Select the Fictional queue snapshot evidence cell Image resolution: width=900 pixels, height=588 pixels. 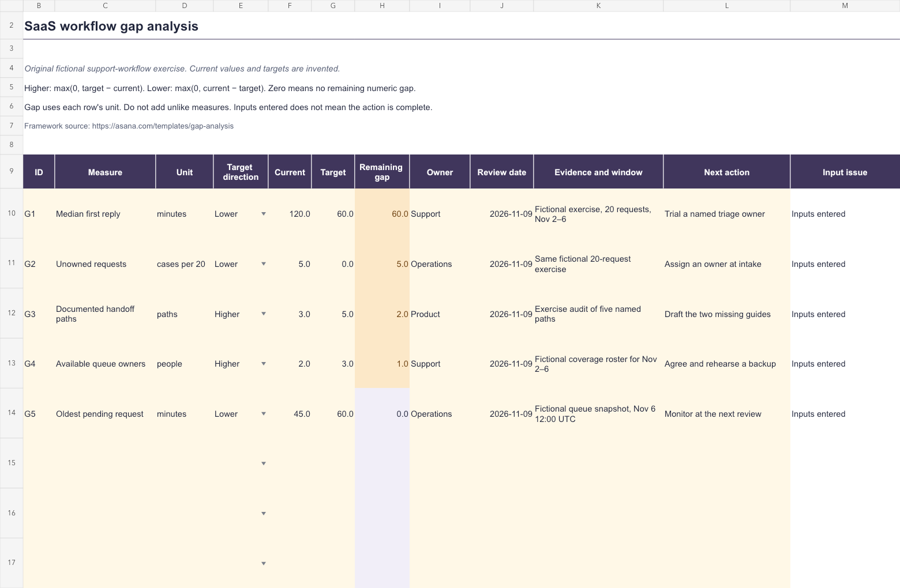(598, 414)
